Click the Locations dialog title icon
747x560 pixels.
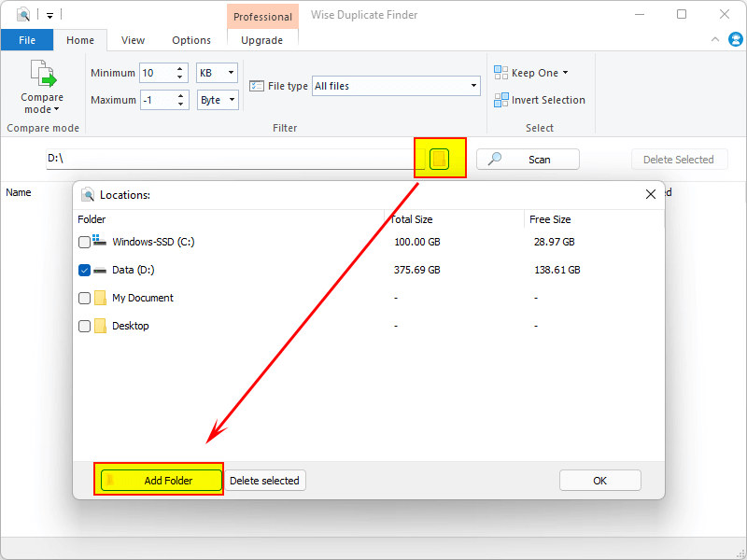[88, 195]
